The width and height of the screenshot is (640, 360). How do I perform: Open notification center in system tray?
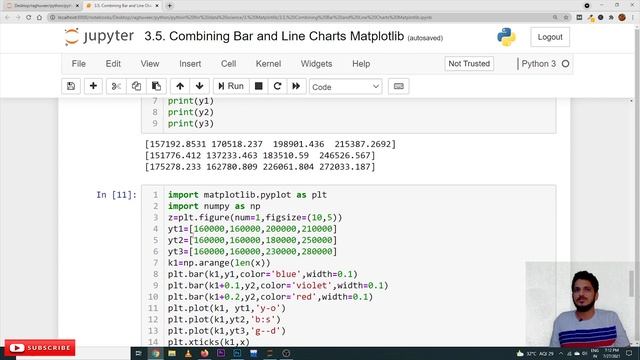click(629, 353)
